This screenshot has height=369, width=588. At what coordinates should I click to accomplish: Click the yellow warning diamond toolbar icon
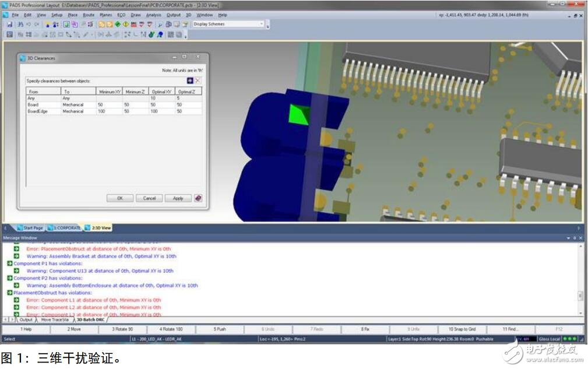(x=126, y=24)
